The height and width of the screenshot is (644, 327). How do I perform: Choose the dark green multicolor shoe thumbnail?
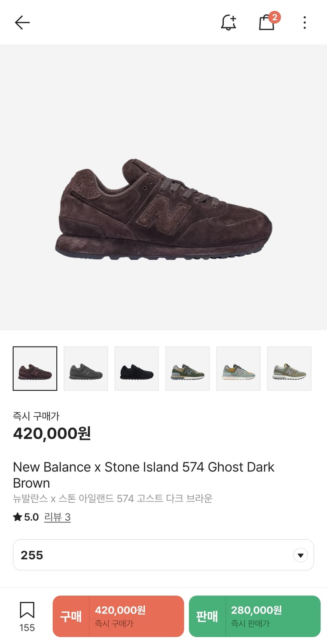(187, 368)
